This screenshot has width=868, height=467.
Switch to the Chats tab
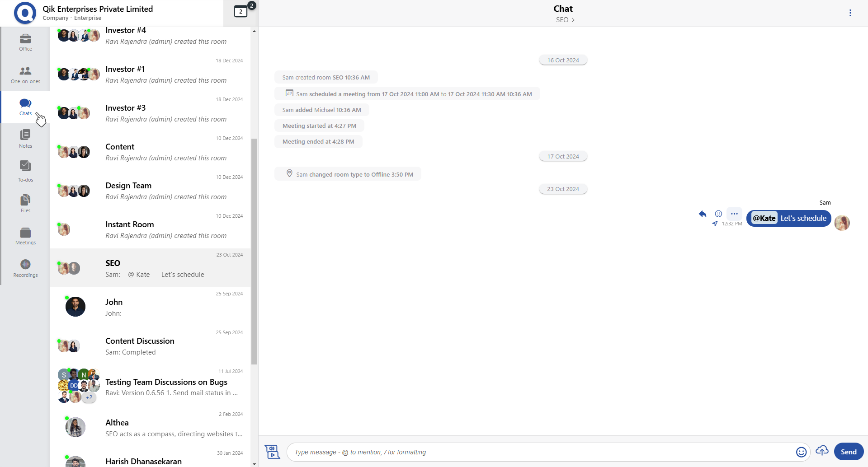[x=25, y=107]
